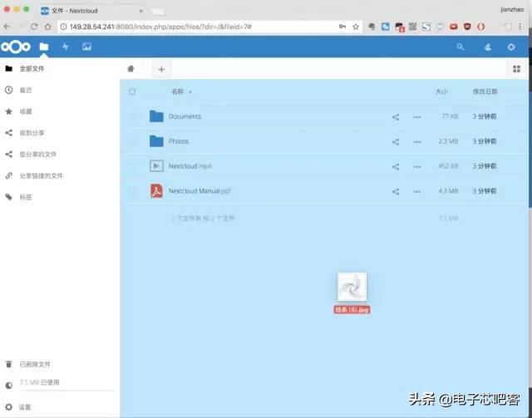Tick checkbox for Nextcloud.mp4 row
This screenshot has width=532, height=418.
tap(132, 166)
